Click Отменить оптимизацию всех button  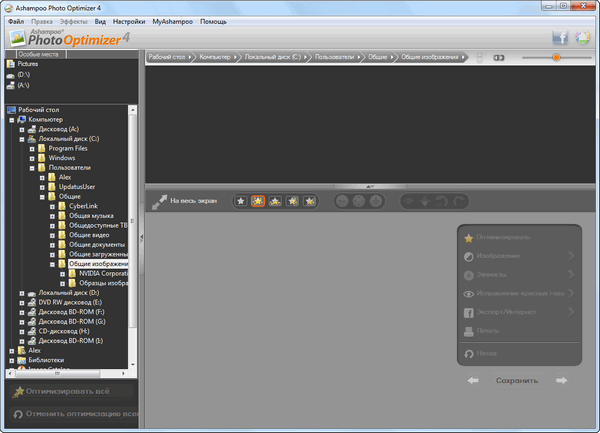click(74, 414)
